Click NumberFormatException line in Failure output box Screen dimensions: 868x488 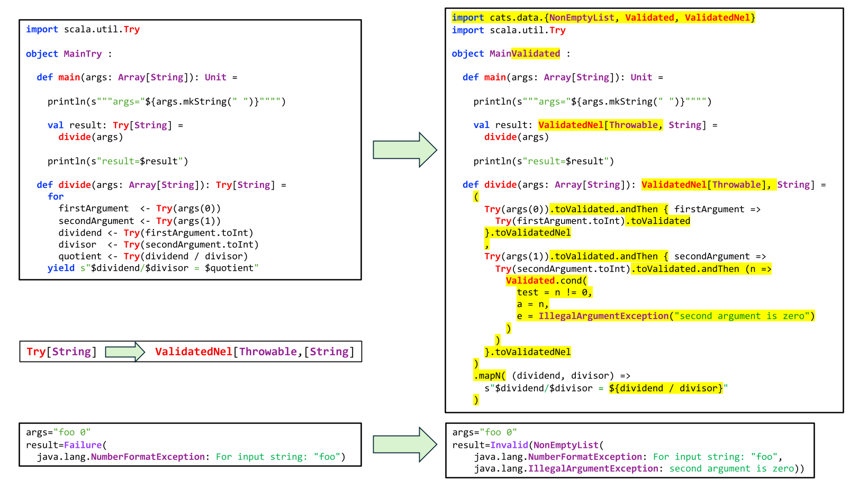191,457
